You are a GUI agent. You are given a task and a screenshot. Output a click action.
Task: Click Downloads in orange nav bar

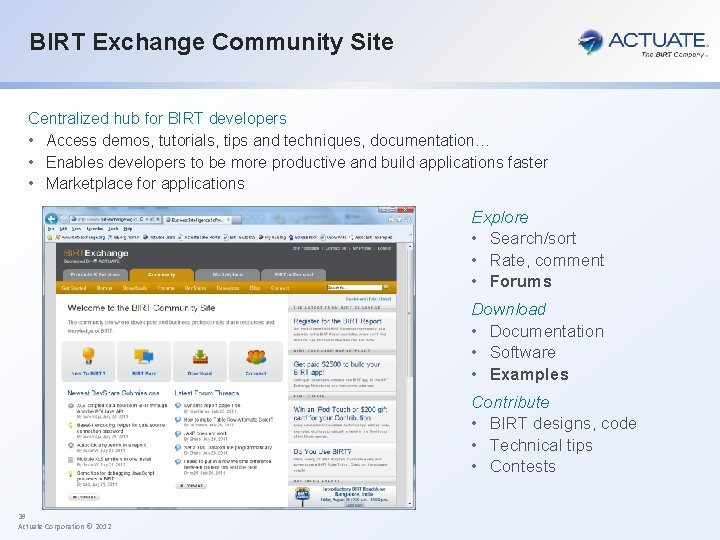(x=135, y=288)
